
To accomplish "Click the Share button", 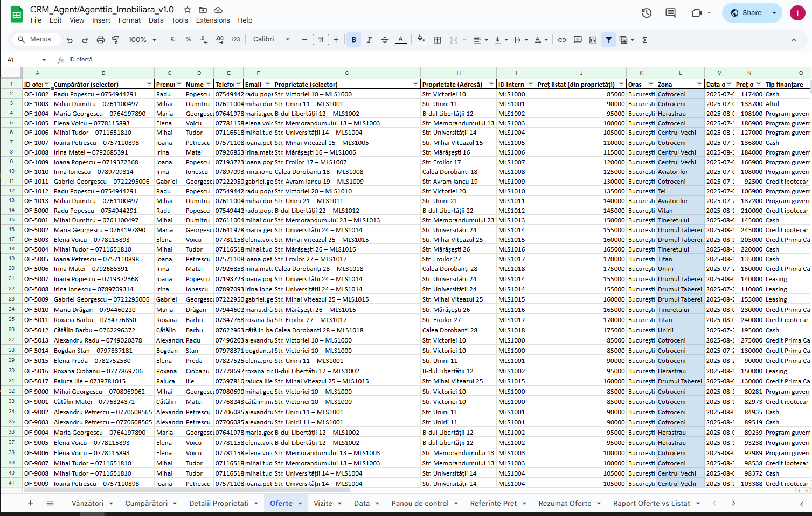I will pyautogui.click(x=746, y=13).
